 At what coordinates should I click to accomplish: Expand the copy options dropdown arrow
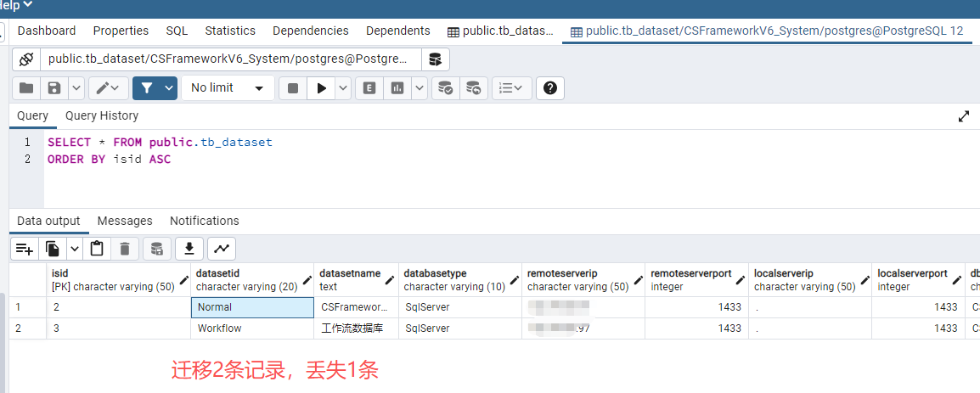(75, 249)
